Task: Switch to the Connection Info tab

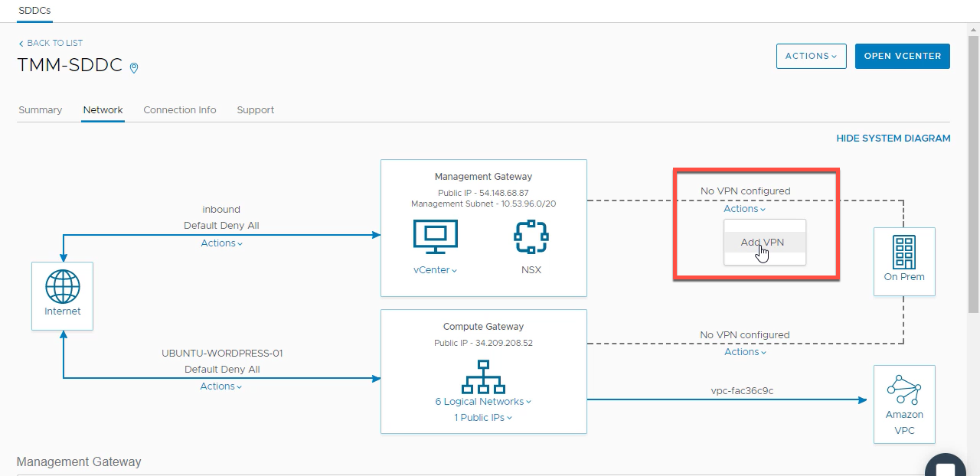Action: coord(180,110)
